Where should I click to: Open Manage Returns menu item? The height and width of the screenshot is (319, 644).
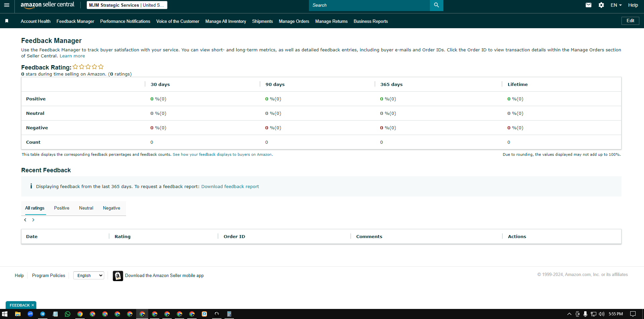point(331,21)
